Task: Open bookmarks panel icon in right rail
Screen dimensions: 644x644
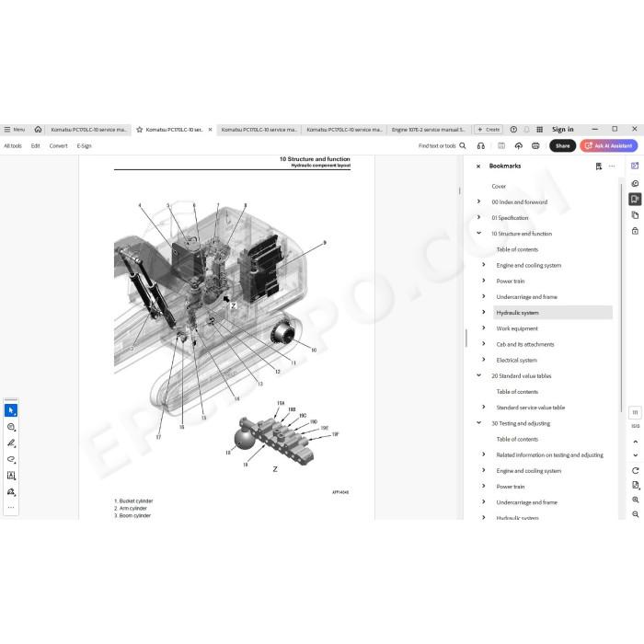Action: pyautogui.click(x=635, y=200)
